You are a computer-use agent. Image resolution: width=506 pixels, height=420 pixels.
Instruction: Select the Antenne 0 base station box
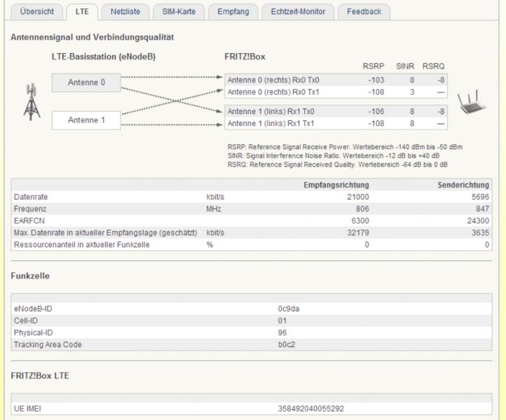pyautogui.click(x=86, y=83)
